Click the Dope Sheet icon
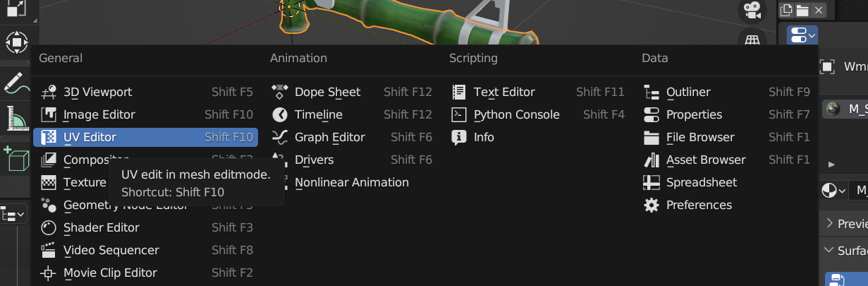Screen dimensions: 868x286 pyautogui.click(x=280, y=92)
